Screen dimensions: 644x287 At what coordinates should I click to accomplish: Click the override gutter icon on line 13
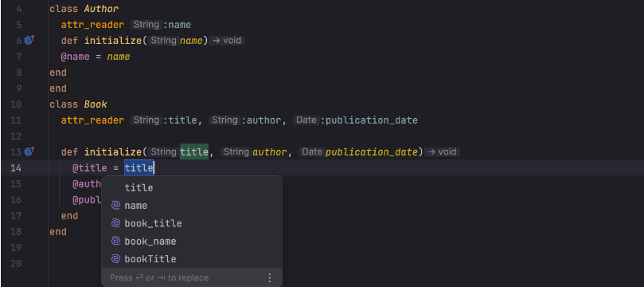(29, 151)
